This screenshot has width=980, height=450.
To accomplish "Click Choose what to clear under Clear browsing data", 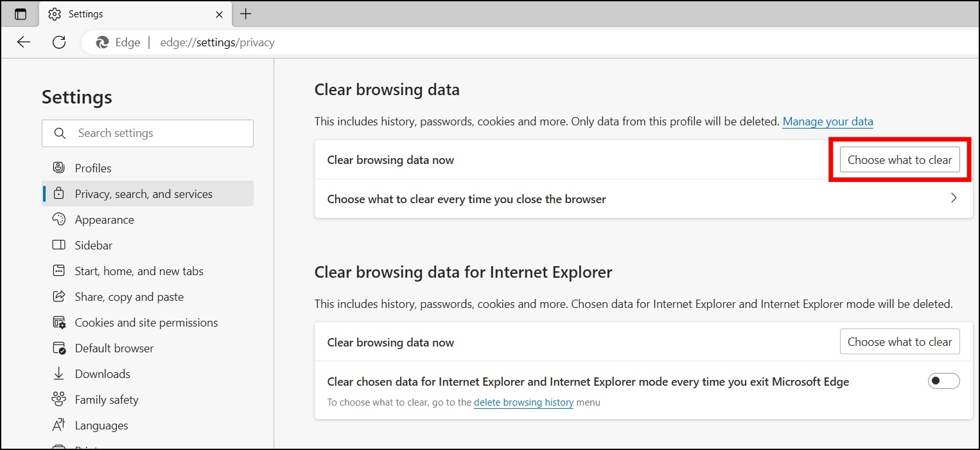I will point(900,160).
